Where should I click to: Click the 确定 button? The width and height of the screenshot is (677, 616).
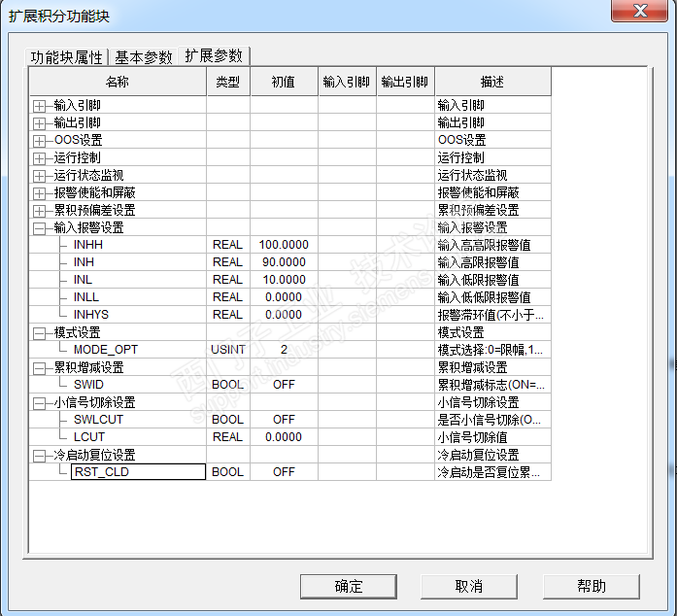coord(349,586)
